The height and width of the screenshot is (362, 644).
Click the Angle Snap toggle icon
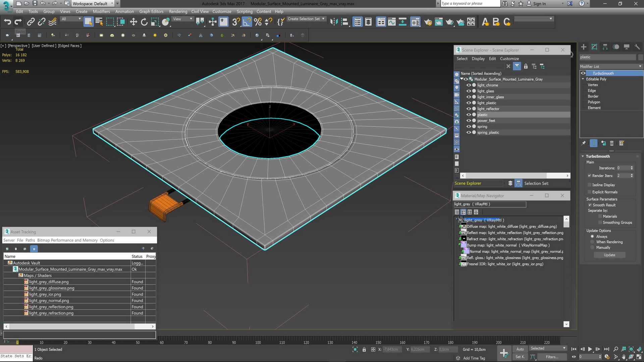[247, 22]
